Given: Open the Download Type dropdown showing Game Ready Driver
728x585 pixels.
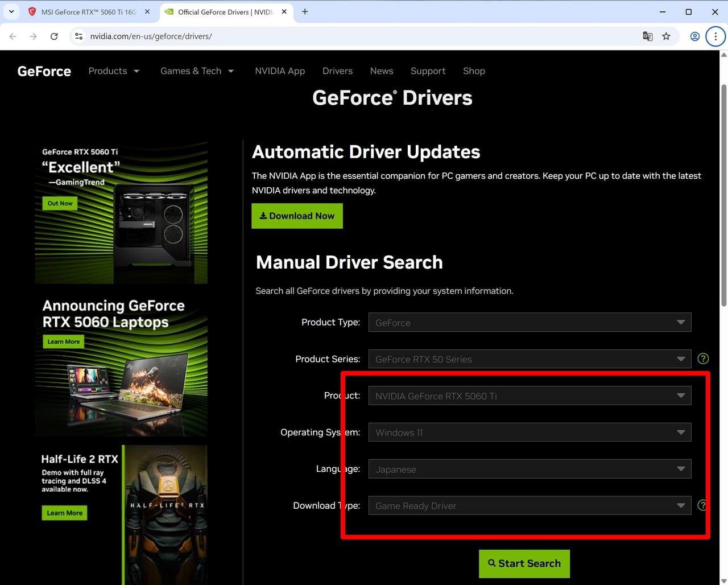Looking at the screenshot, I should coord(530,505).
